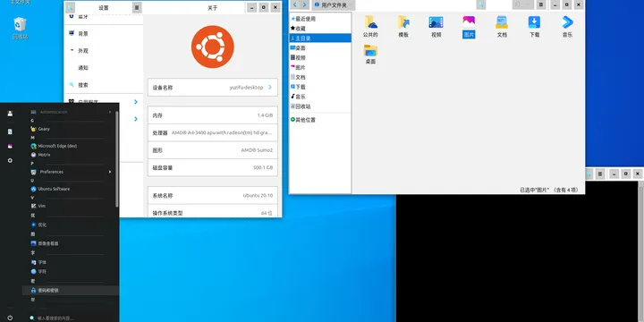This screenshot has width=644, height=322.
Task: Click the search icon in Settings header
Action: (x=71, y=7)
